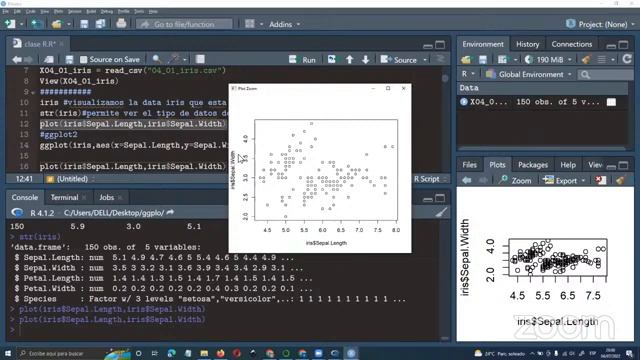Click the Import Dataset icon
Viewport: 640px width, 360px height.
pos(502,60)
